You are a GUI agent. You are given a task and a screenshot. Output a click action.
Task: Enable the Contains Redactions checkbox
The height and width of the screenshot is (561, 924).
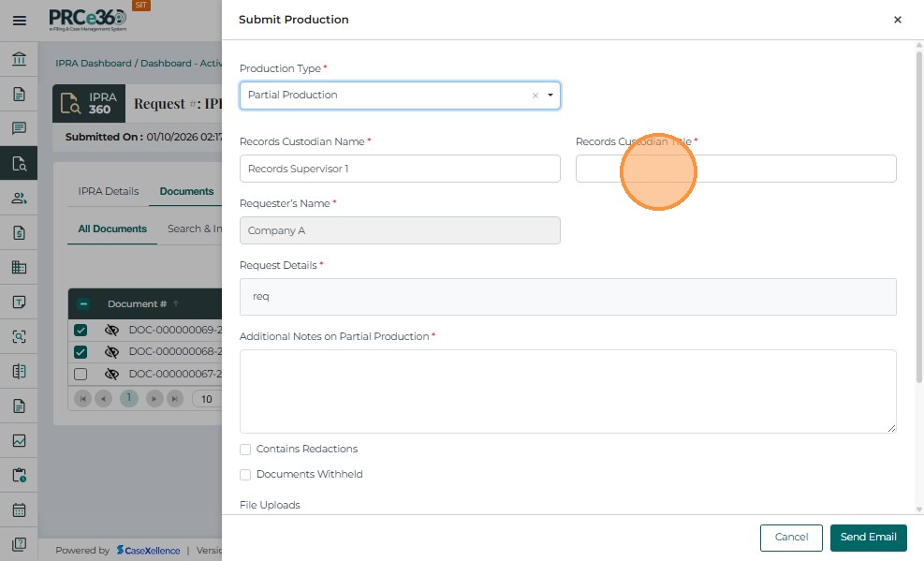click(x=245, y=450)
